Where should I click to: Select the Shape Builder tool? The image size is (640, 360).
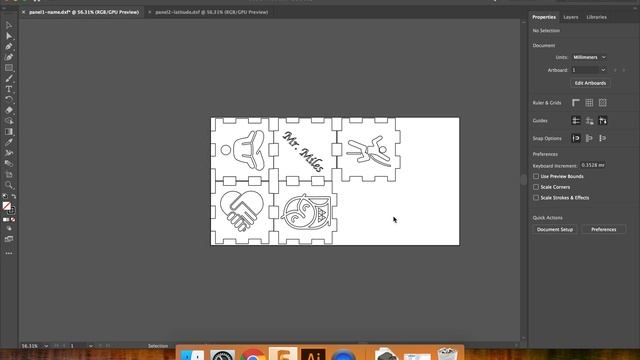click(9, 121)
